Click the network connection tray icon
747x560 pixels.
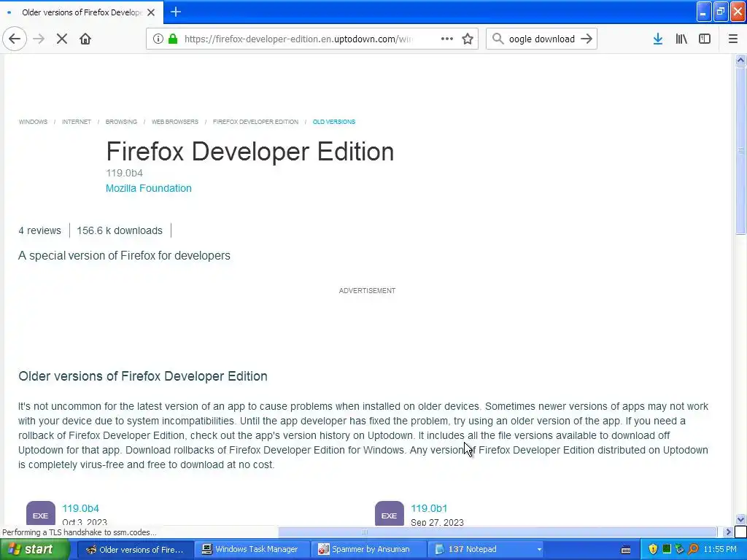pos(680,549)
